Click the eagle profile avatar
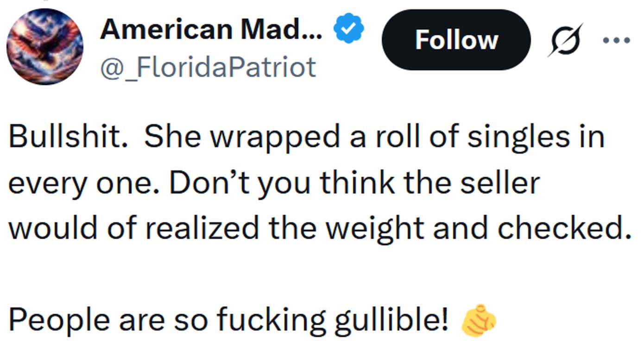 click(x=45, y=46)
